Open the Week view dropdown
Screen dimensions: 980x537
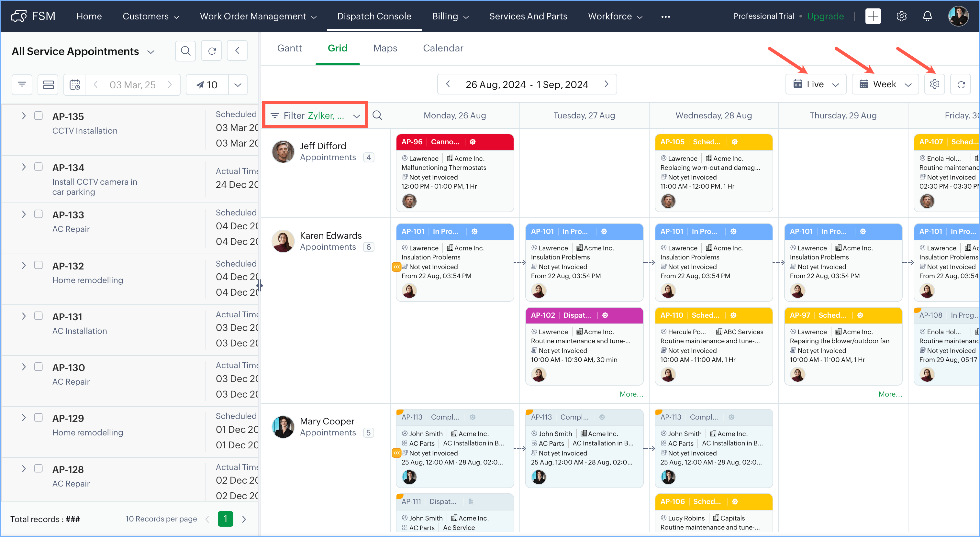[885, 84]
